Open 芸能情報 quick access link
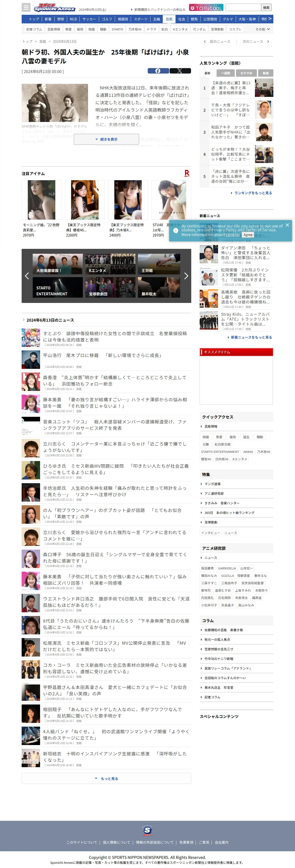Viewport: 295px width, 868px height. pyautogui.click(x=211, y=426)
